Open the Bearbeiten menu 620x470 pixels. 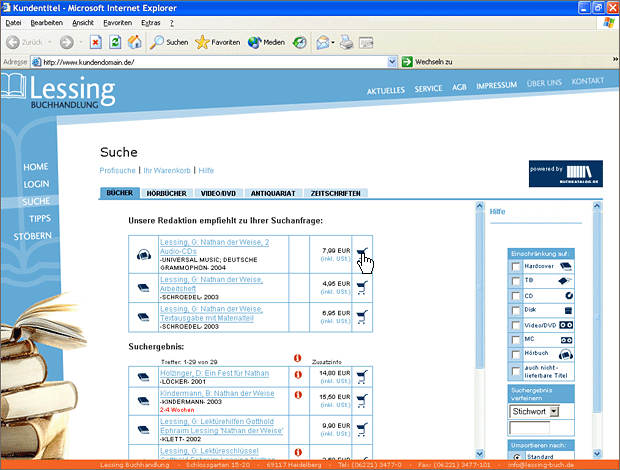46,23
